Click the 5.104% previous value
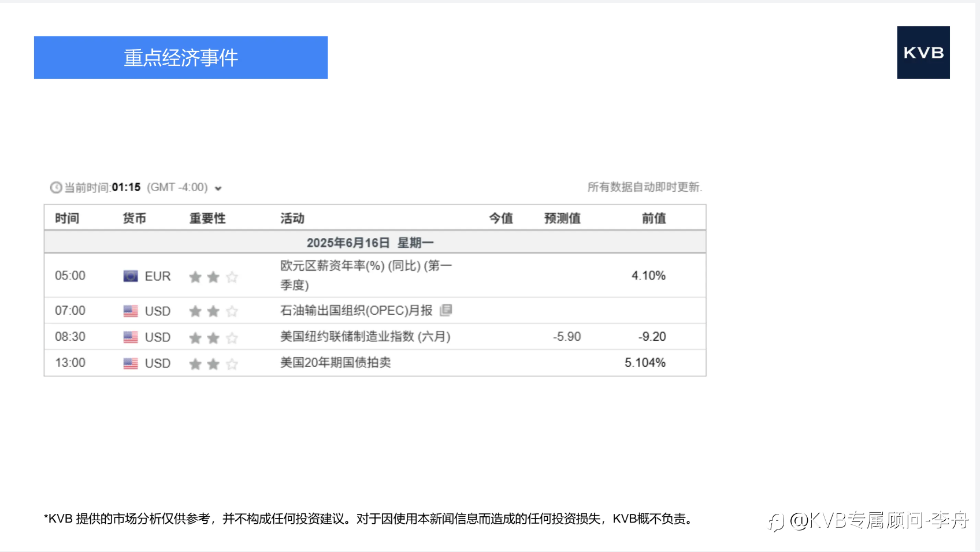Image resolution: width=980 pixels, height=552 pixels. coord(645,363)
